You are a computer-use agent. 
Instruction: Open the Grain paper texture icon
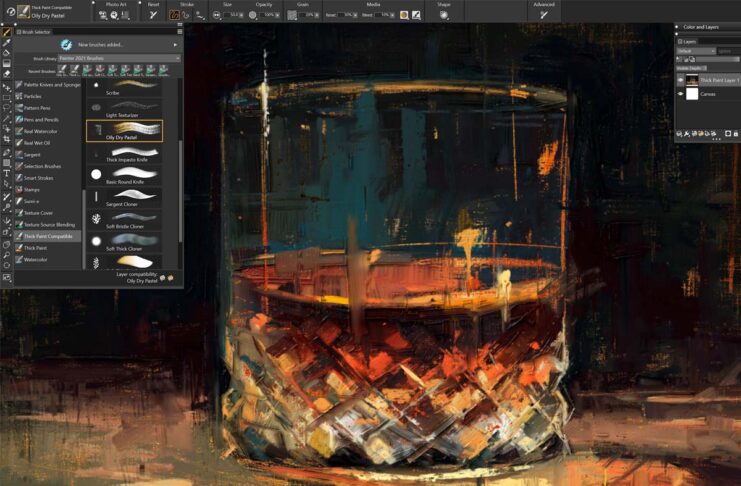click(292, 15)
